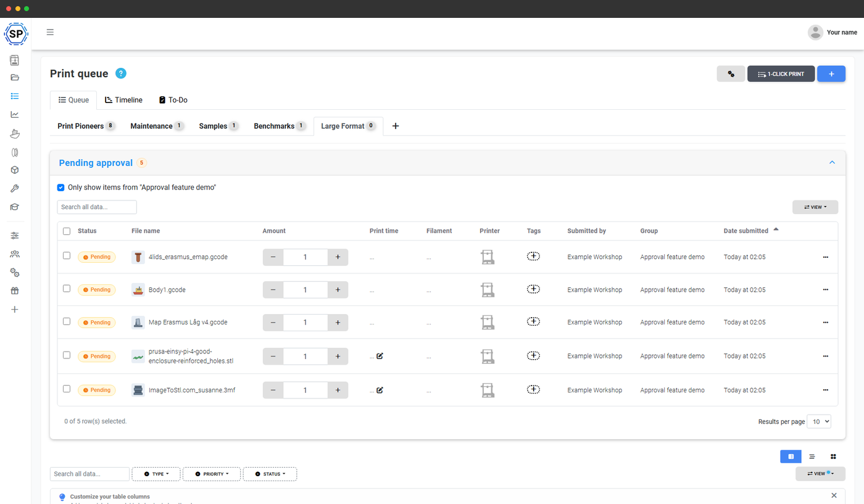Switch to the grid view
864x504 pixels.
(833, 456)
